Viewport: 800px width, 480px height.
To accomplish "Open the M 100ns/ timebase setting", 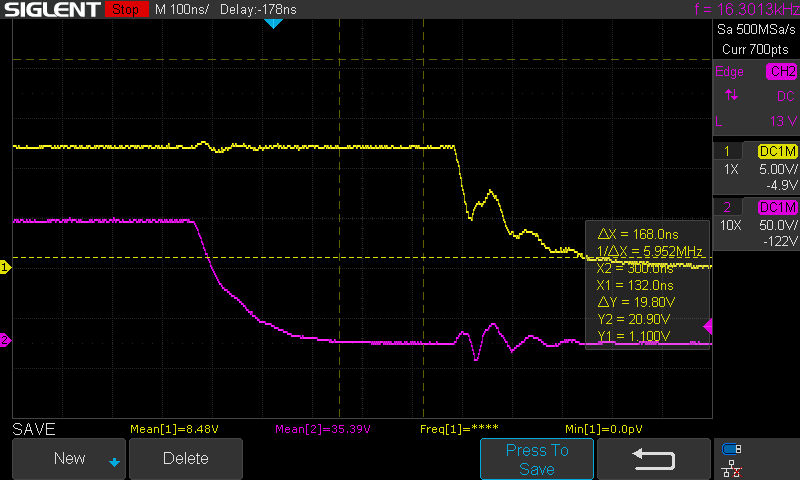I will [x=182, y=10].
